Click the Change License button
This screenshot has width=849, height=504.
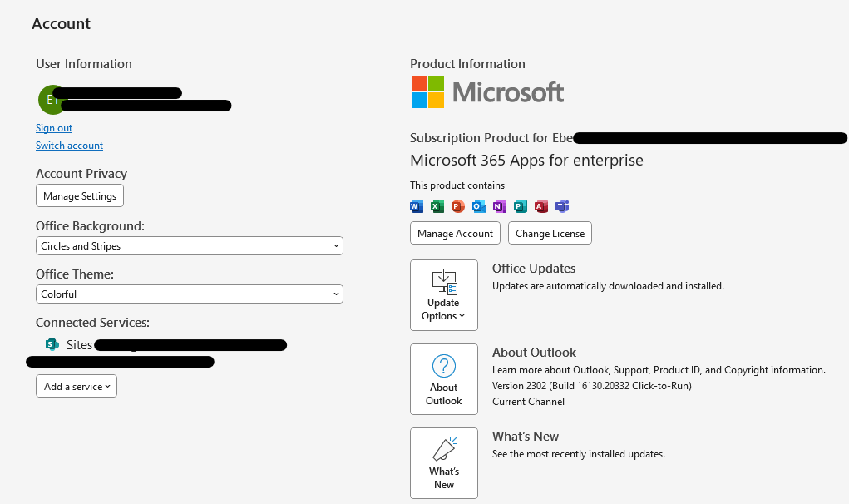click(x=550, y=234)
